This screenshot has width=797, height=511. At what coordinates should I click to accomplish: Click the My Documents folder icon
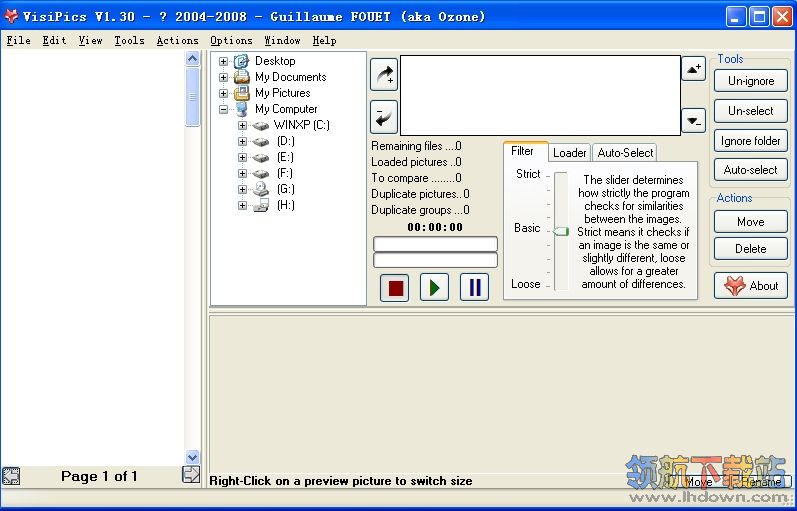(x=241, y=77)
